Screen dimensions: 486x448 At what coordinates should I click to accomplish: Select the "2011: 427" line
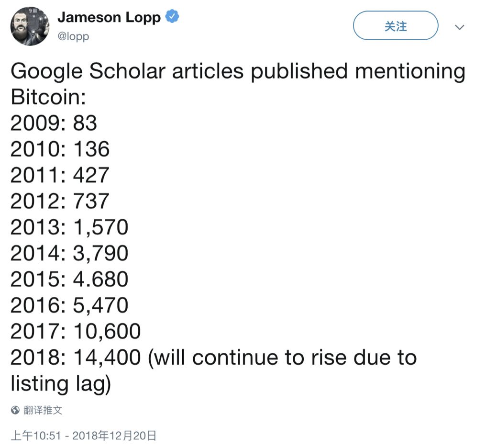click(60, 175)
